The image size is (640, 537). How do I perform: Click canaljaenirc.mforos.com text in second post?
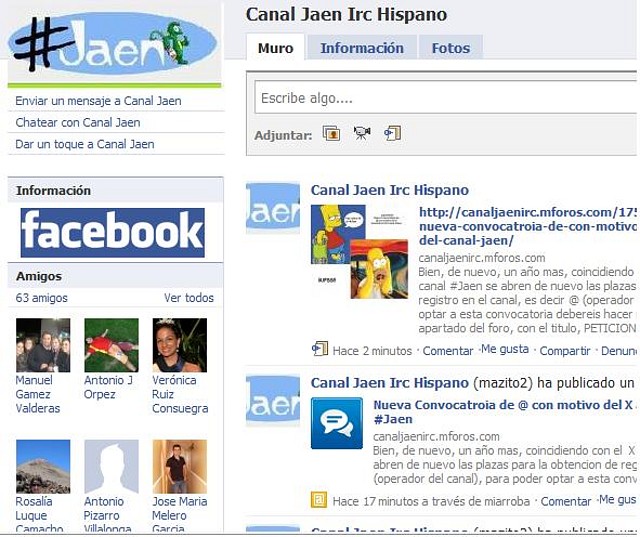(x=436, y=437)
